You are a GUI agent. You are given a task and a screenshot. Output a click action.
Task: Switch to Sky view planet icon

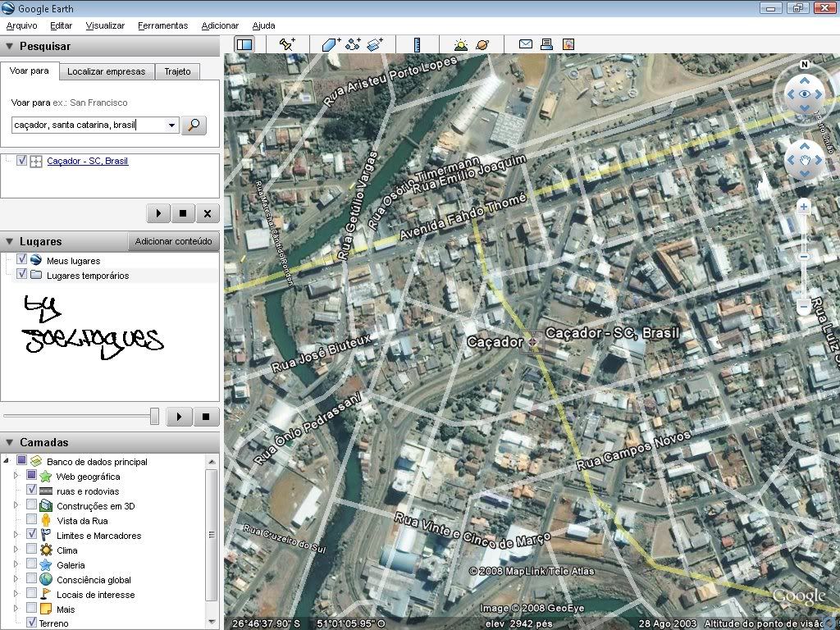point(482,44)
